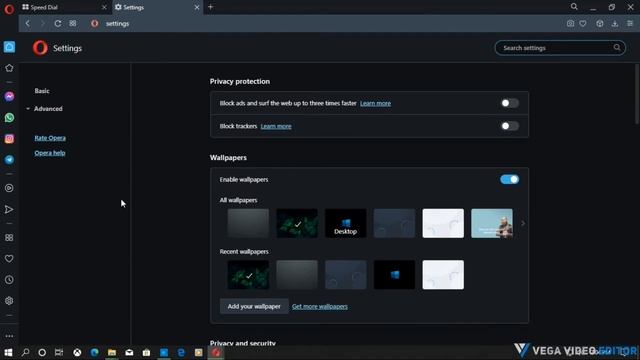Image resolution: width=640 pixels, height=360 pixels.
Task: Select dark gray wallpaper in All wallpapers
Action: 248,223
